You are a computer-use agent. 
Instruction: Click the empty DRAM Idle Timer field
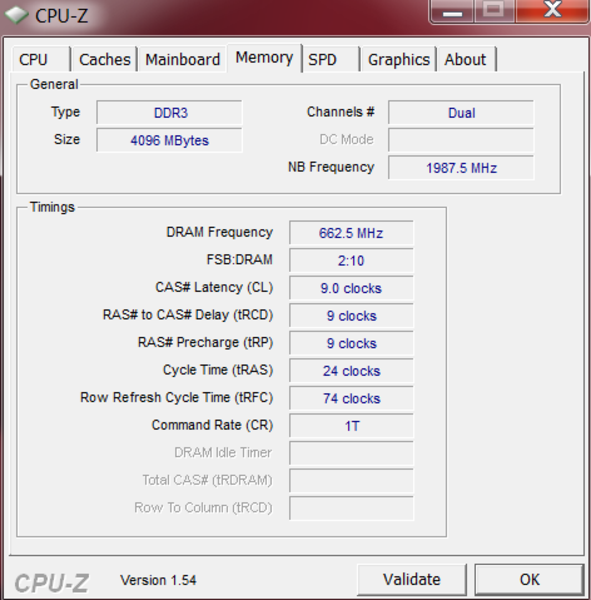click(x=351, y=453)
